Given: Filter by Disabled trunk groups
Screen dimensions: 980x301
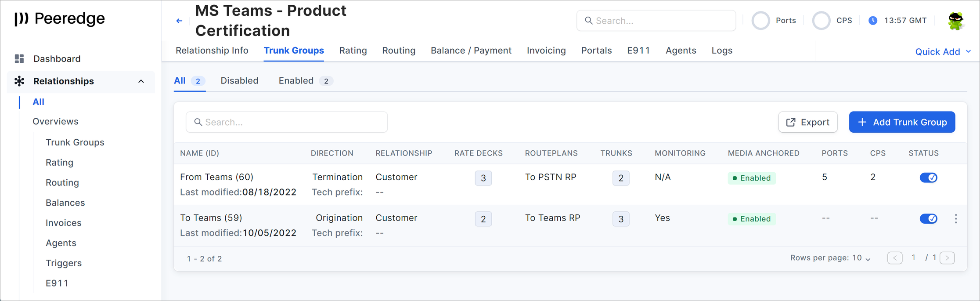Looking at the screenshot, I should tap(239, 81).
